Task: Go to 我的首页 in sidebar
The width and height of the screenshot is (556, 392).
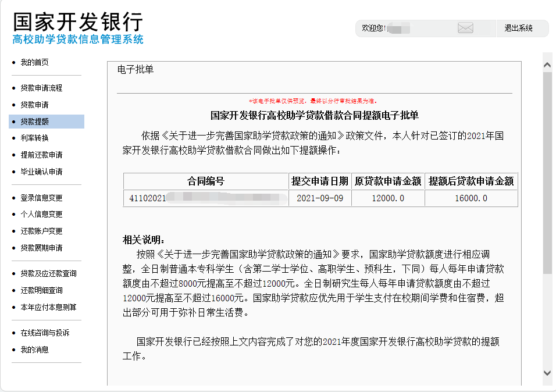Action: pyautogui.click(x=35, y=62)
